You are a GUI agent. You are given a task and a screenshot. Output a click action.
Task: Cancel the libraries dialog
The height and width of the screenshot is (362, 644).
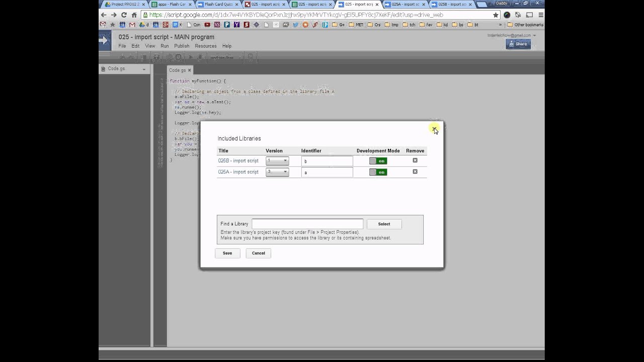259,253
